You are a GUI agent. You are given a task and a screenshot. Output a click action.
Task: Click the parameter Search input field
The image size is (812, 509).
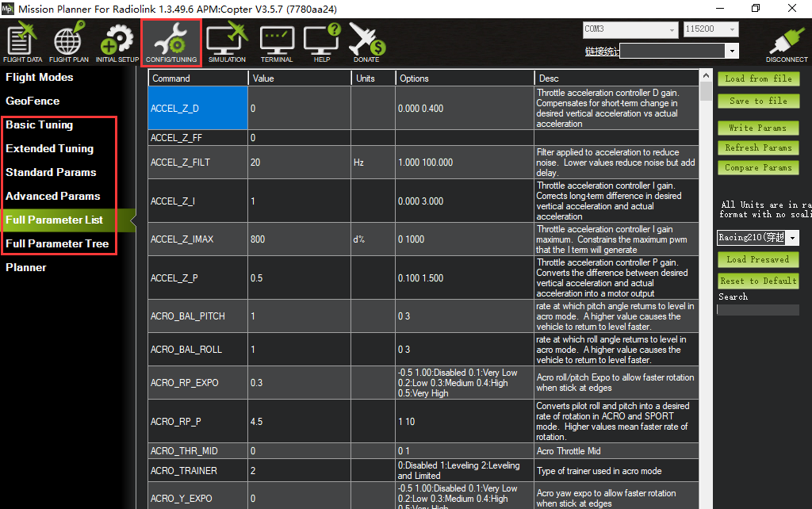tap(757, 310)
